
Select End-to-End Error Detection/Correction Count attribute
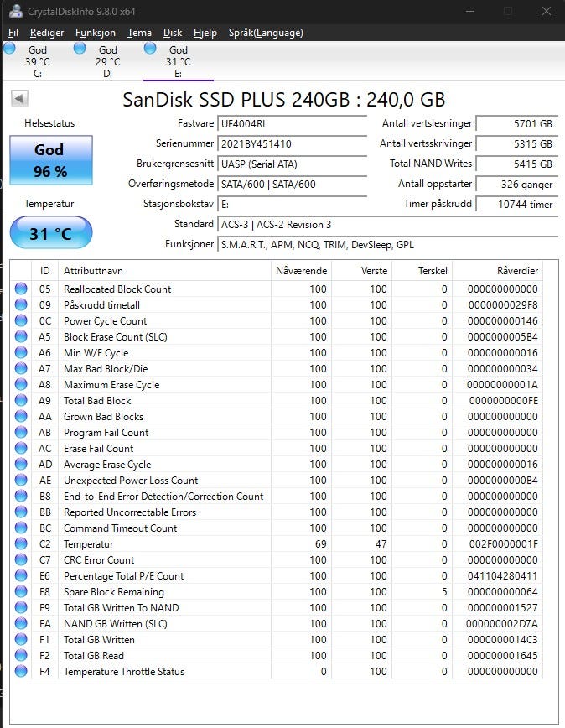click(x=163, y=497)
